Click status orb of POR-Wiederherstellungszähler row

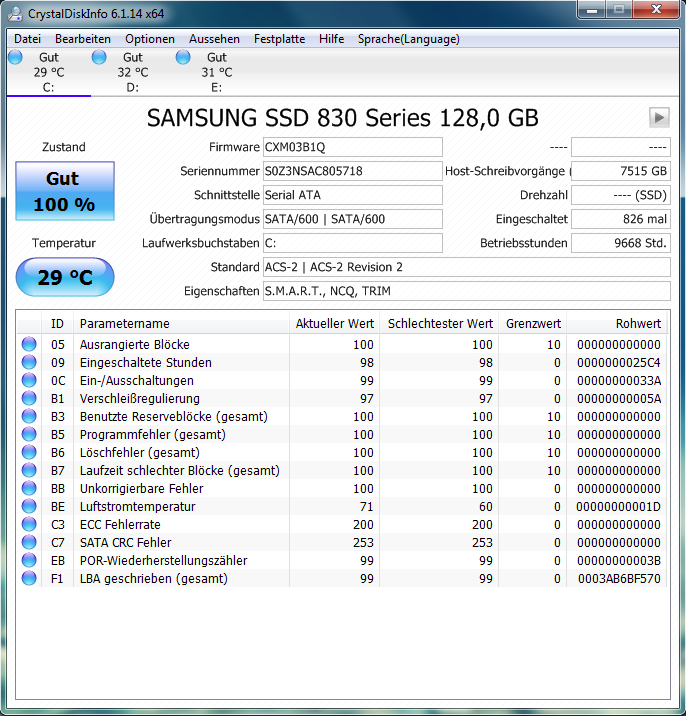29,560
